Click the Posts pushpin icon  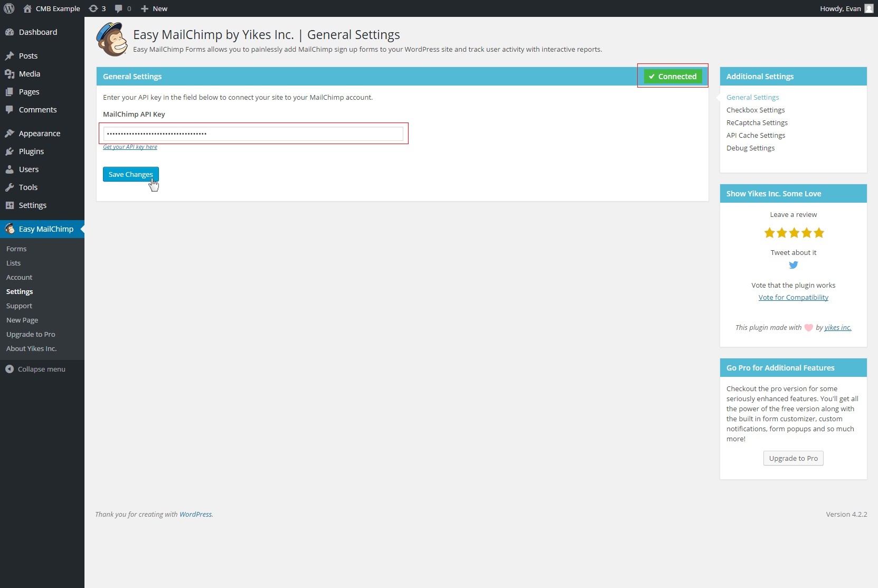(10, 56)
